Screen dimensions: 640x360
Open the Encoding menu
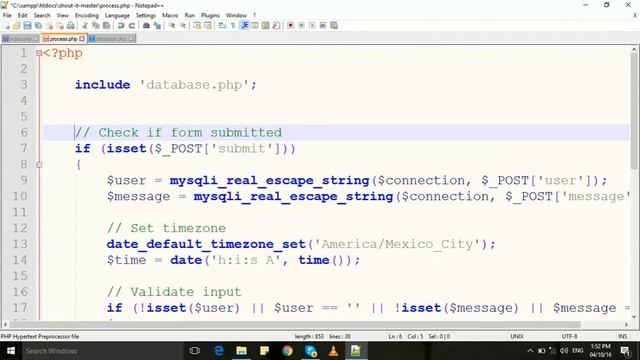tap(87, 15)
